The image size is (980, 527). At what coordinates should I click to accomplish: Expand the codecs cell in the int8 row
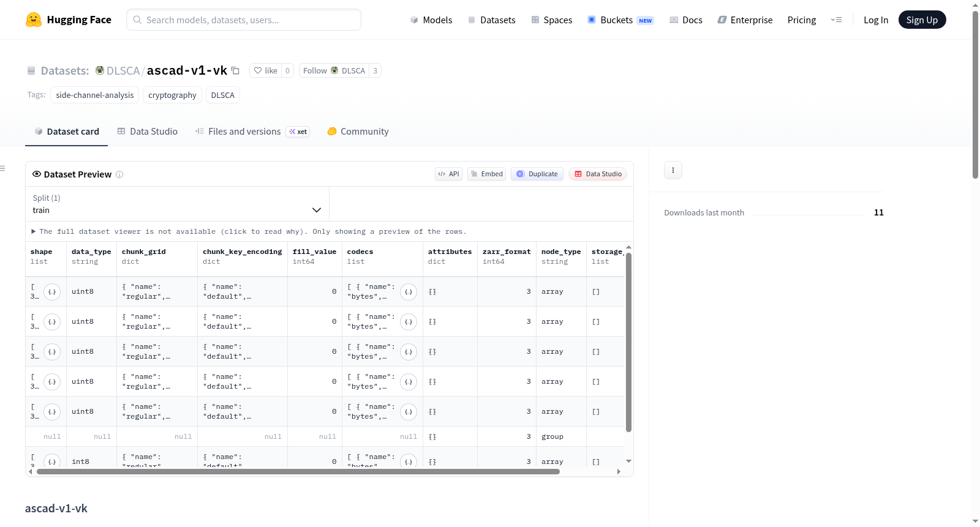pos(409,461)
